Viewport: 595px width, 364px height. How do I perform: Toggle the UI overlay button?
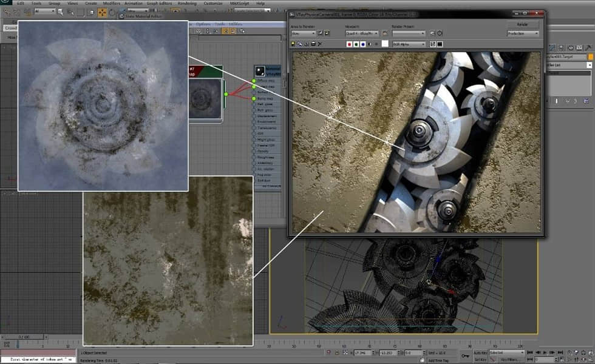(x=432, y=44)
